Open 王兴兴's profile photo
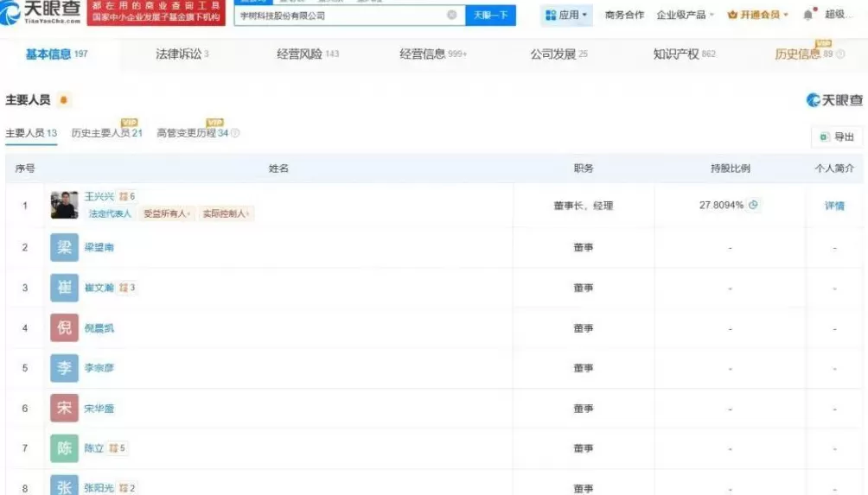868x495 pixels. [64, 205]
